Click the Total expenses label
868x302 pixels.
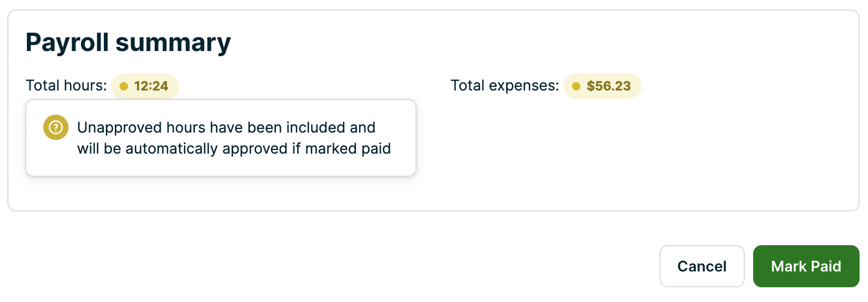tap(505, 86)
